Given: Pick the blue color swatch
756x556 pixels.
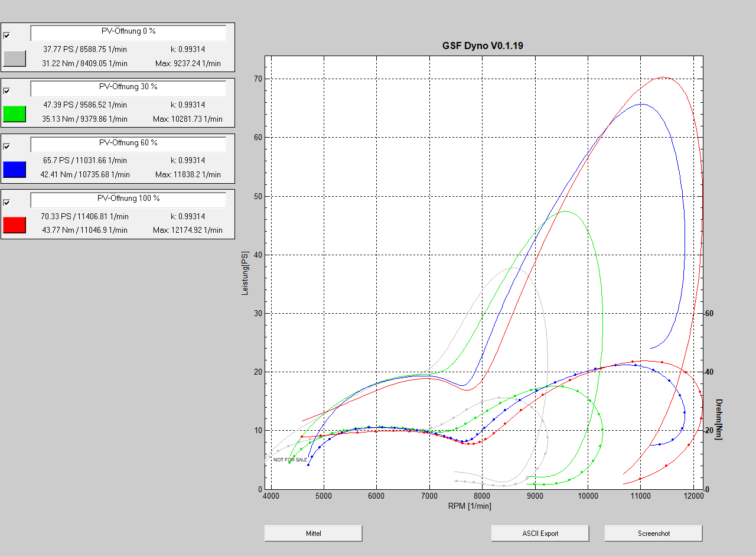Looking at the screenshot, I should click(15, 170).
